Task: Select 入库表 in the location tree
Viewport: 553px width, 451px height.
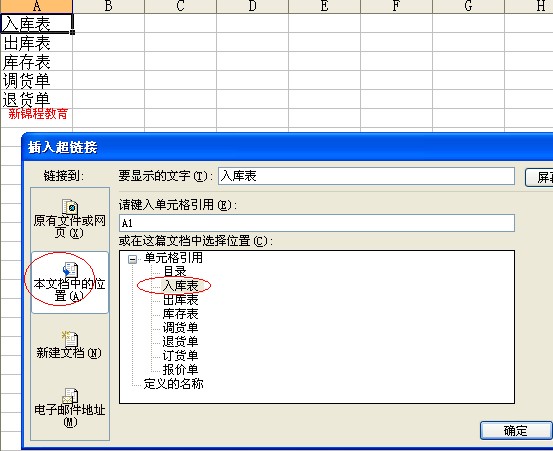Action: tap(180, 285)
